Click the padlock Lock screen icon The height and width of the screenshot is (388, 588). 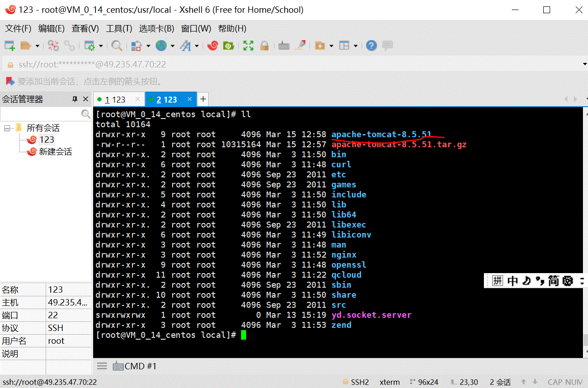click(x=264, y=46)
